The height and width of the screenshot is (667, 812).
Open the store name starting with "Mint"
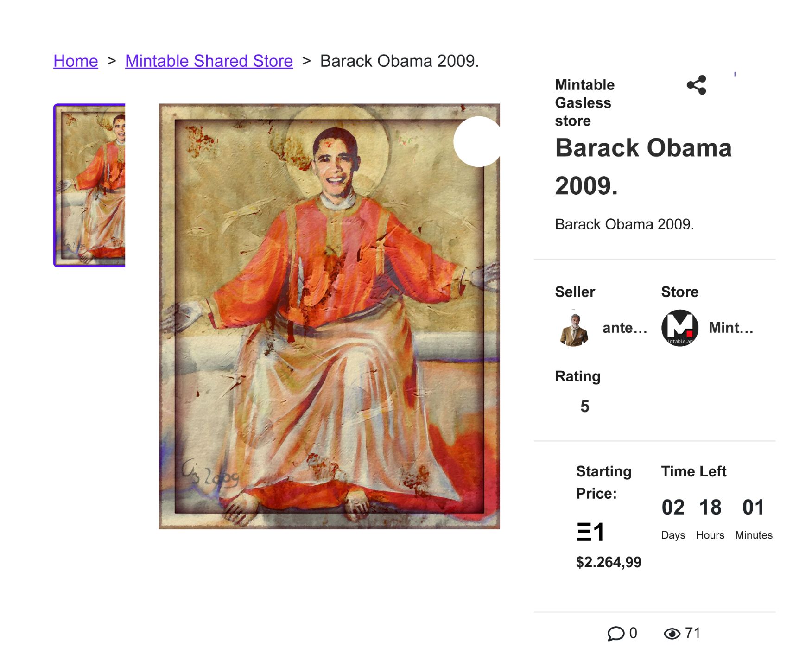[x=730, y=328]
